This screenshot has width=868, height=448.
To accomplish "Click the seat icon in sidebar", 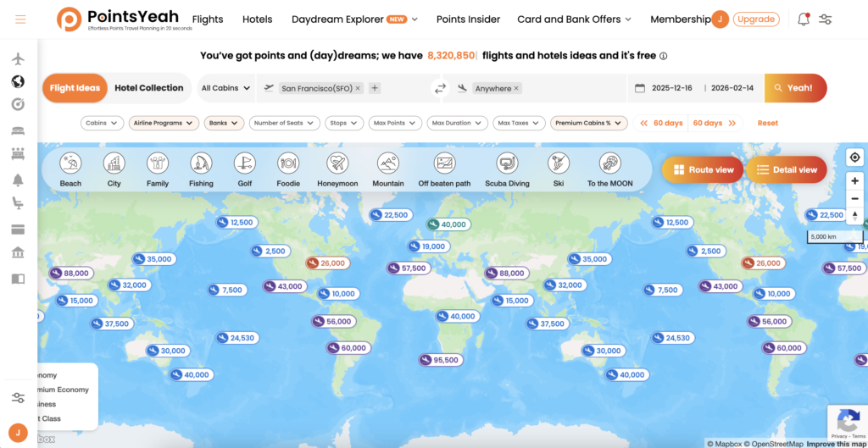I will 19,204.
